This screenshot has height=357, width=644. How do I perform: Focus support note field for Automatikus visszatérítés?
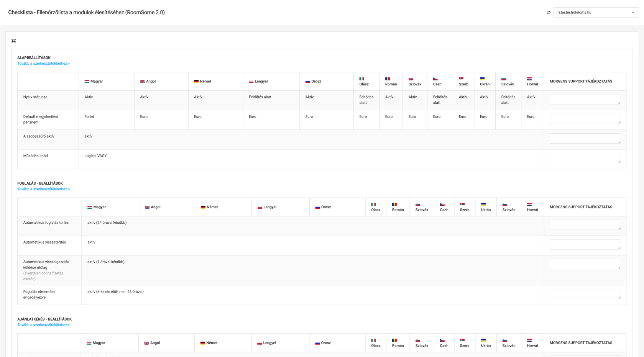[585, 244]
